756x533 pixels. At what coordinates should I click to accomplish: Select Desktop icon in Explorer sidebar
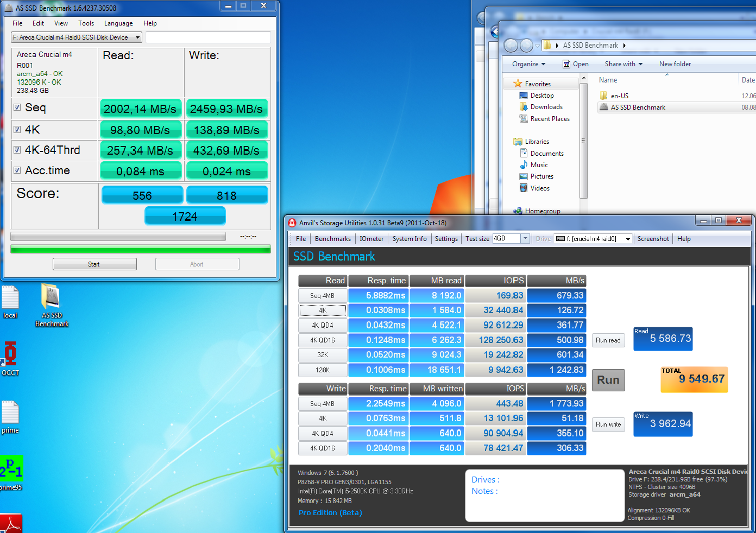click(x=524, y=96)
